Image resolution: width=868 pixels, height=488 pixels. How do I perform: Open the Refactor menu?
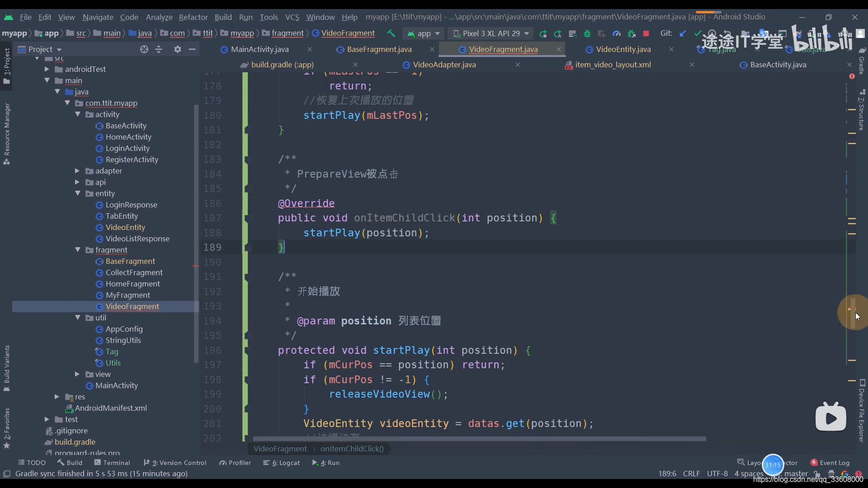[x=193, y=17]
